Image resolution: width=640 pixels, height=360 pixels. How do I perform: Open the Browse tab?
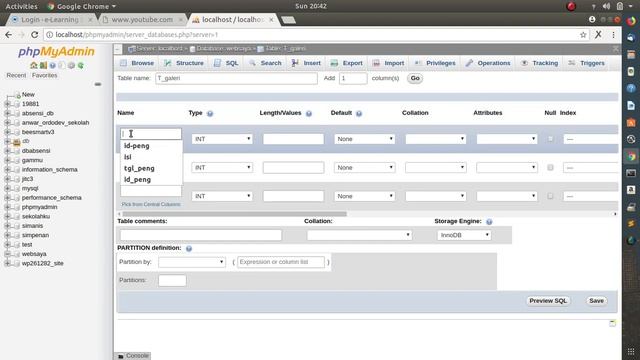click(x=137, y=63)
